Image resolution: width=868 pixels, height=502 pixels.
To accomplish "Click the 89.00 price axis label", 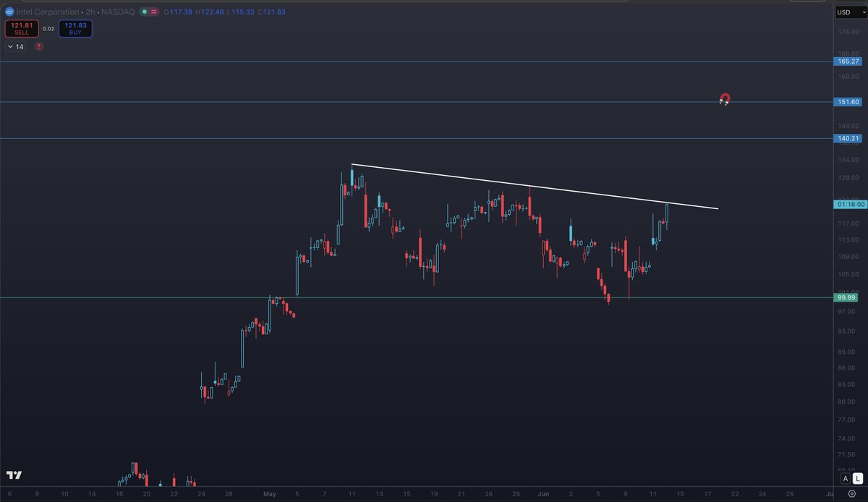I will coord(848,352).
